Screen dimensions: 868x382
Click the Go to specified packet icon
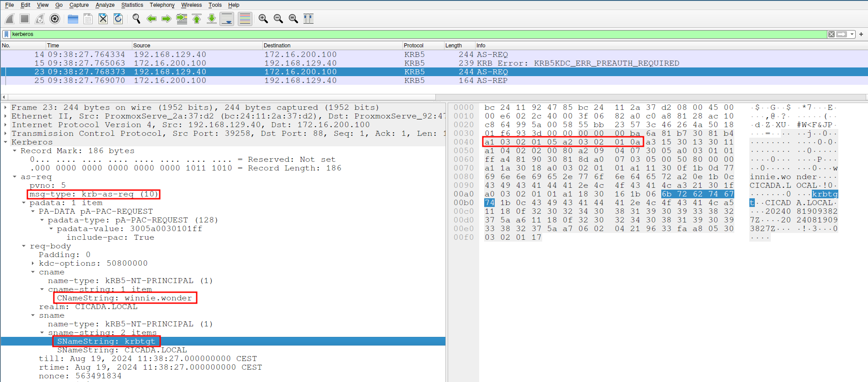[182, 19]
